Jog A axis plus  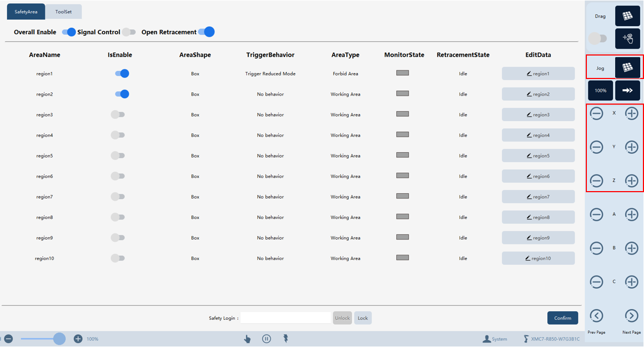click(632, 214)
